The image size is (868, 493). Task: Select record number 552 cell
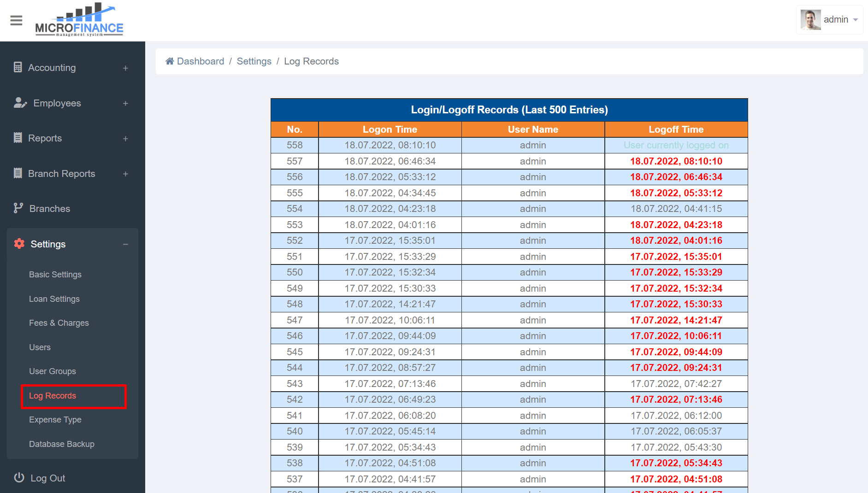295,241
